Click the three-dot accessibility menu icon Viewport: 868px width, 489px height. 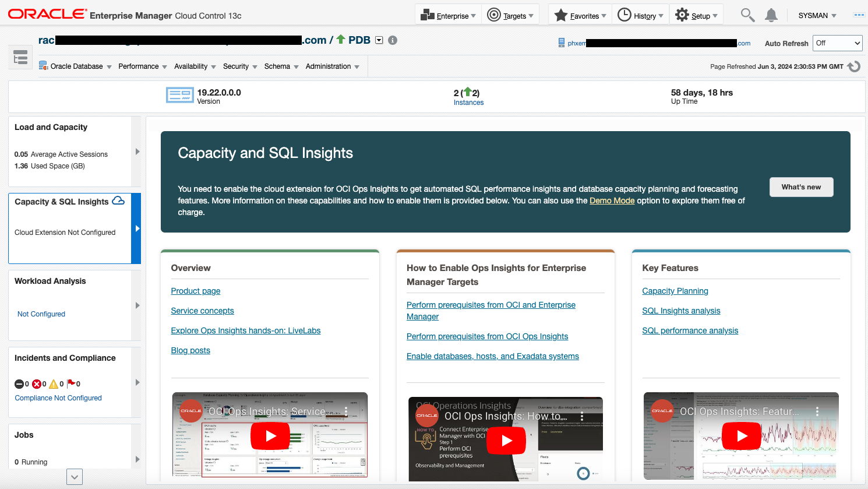859,15
